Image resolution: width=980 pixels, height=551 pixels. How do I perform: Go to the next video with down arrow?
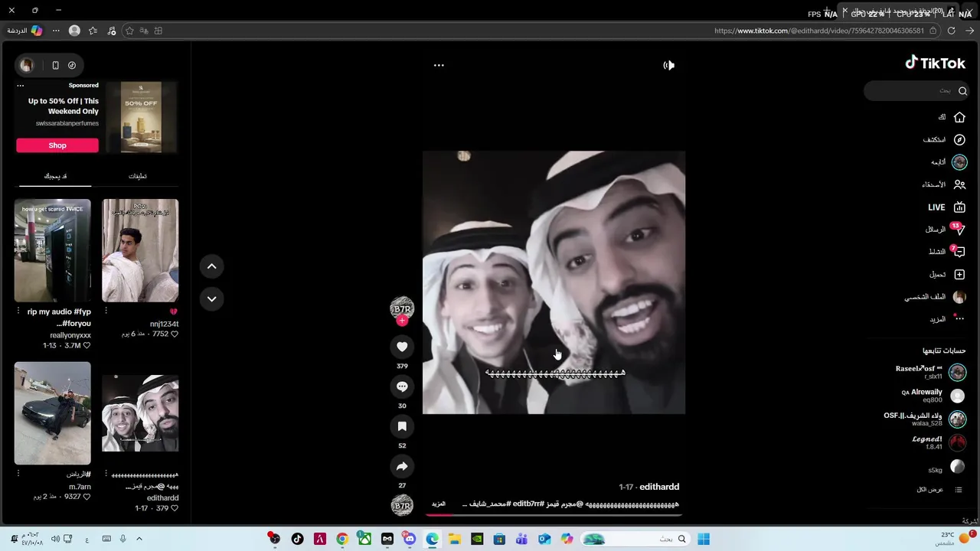click(212, 299)
